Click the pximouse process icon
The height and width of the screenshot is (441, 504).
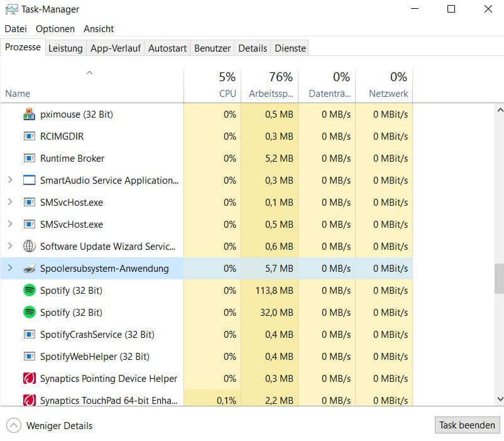(x=30, y=114)
